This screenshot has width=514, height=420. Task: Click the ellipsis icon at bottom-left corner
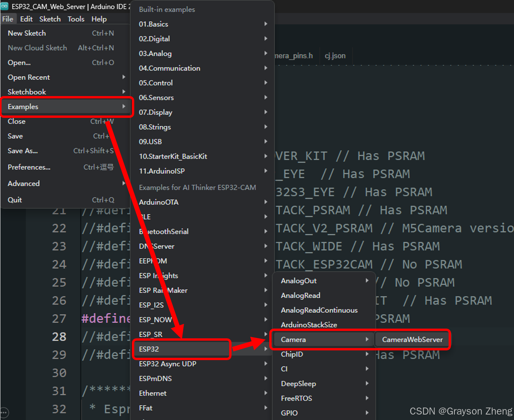4,413
